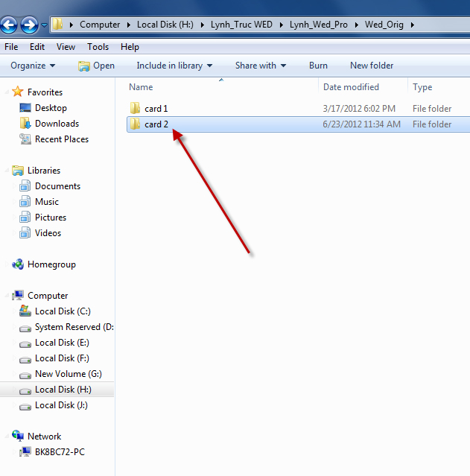The height and width of the screenshot is (476, 470).
Task: Click Local Disk (F:) drive icon
Action: [25, 360]
